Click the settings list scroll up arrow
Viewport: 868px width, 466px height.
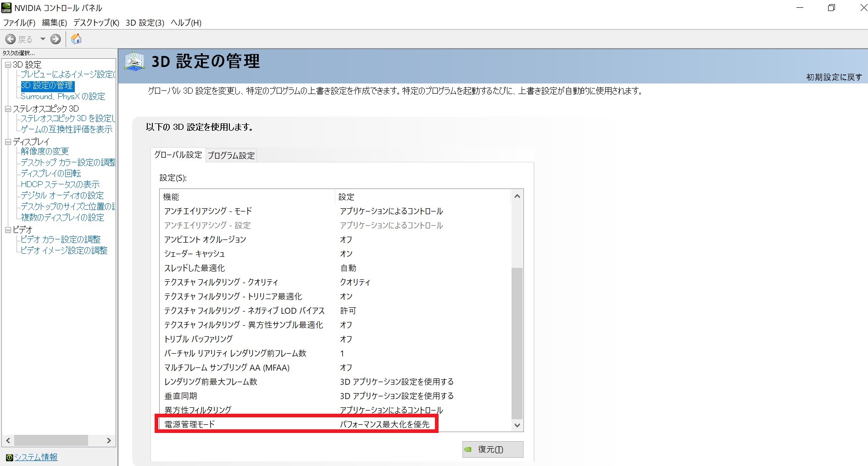(x=517, y=196)
